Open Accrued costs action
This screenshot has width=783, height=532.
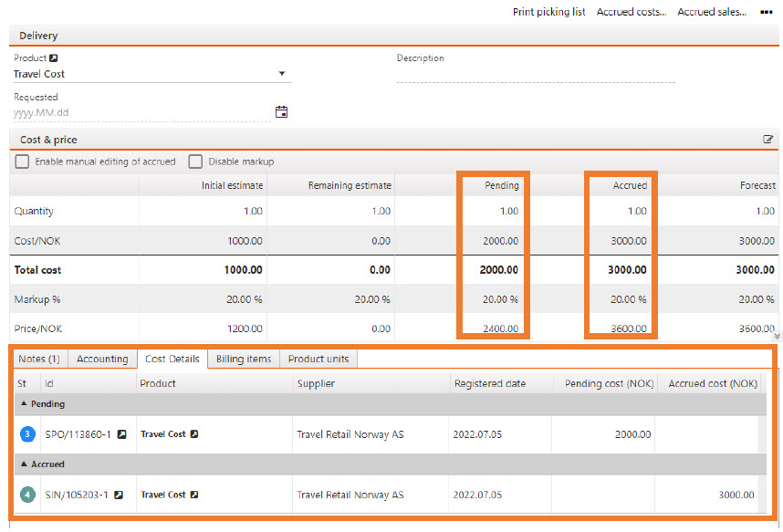(631, 13)
